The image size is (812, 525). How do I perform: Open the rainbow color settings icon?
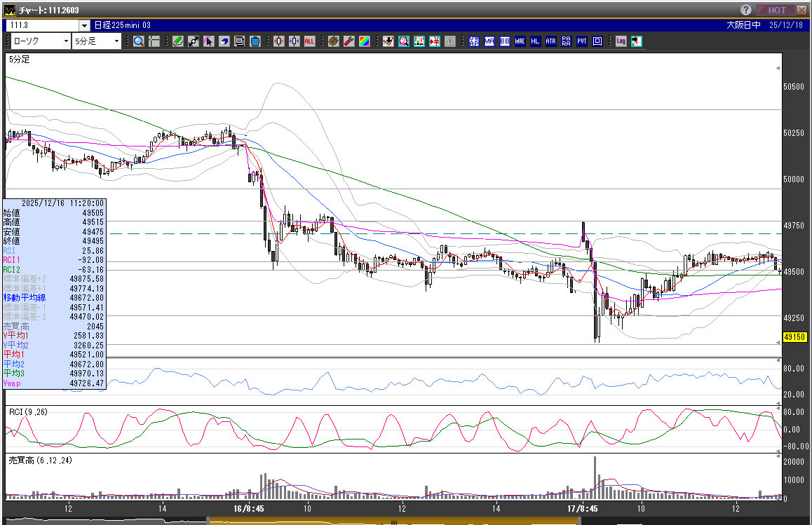[x=364, y=41]
